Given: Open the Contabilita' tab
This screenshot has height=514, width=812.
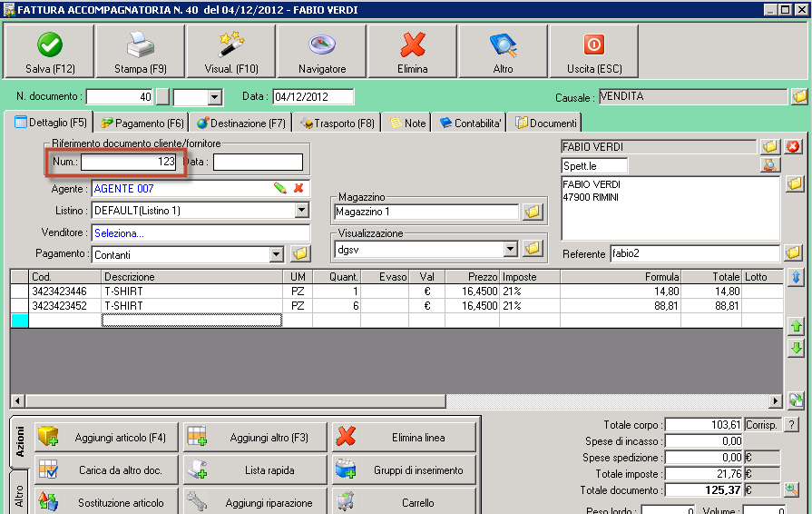Looking at the screenshot, I should [470, 124].
